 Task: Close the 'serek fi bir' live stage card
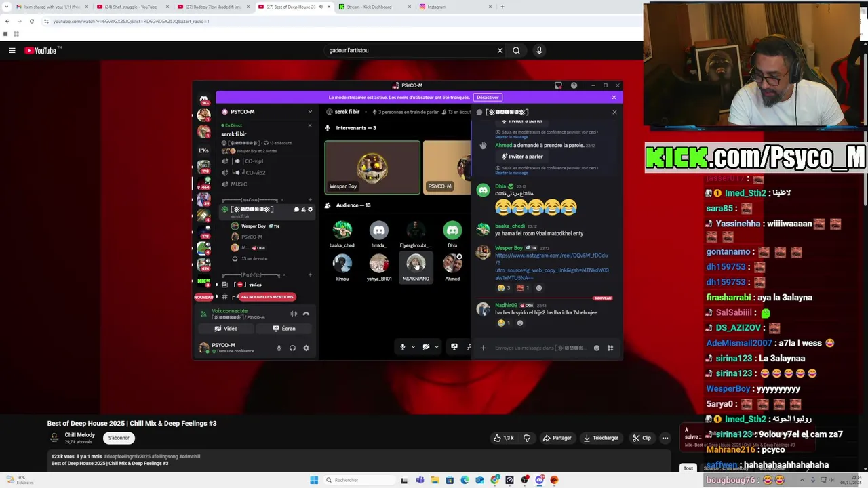(x=310, y=125)
